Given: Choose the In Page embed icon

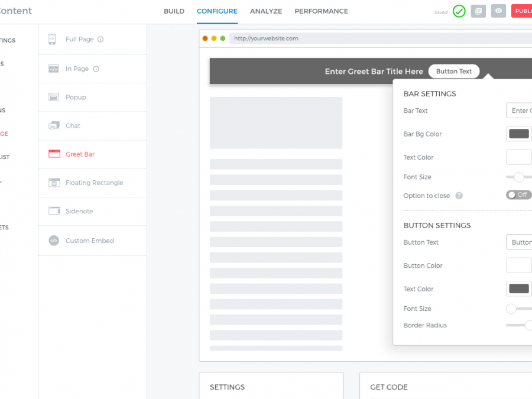Looking at the screenshot, I should (x=53, y=69).
